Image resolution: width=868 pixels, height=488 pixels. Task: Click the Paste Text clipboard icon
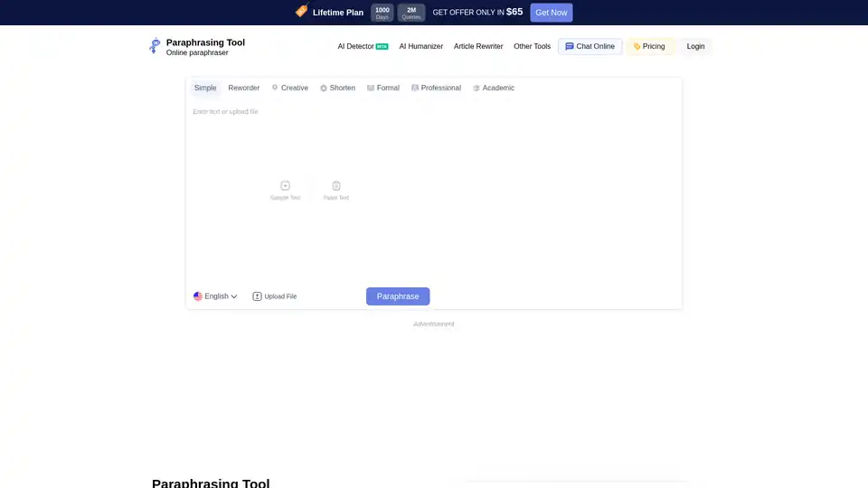[x=336, y=185]
